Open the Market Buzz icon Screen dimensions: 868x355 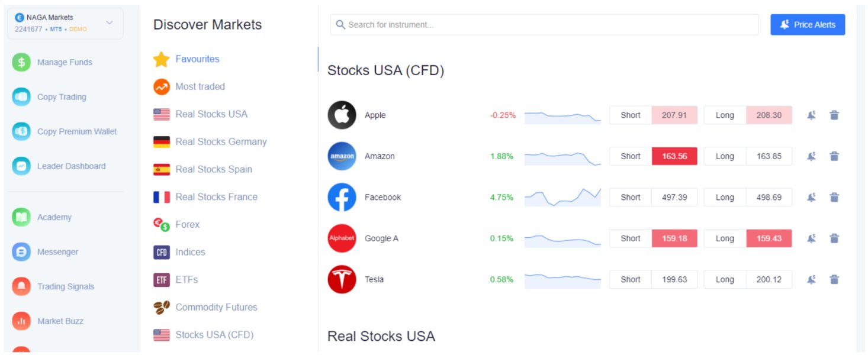tap(21, 321)
